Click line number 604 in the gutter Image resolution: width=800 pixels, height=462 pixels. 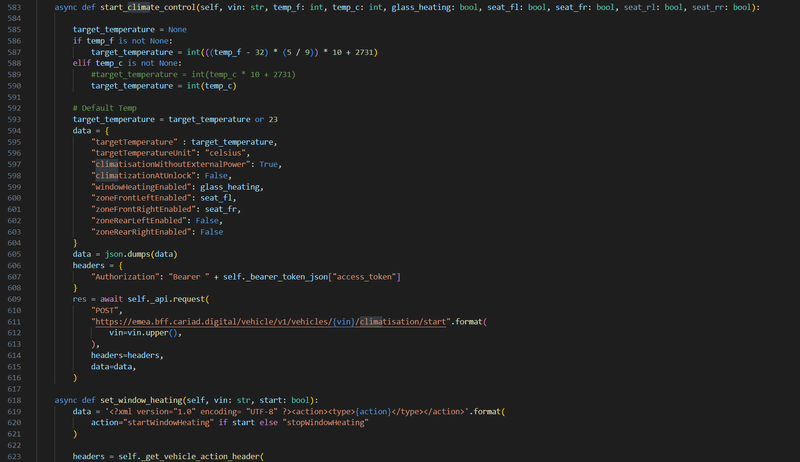14,243
